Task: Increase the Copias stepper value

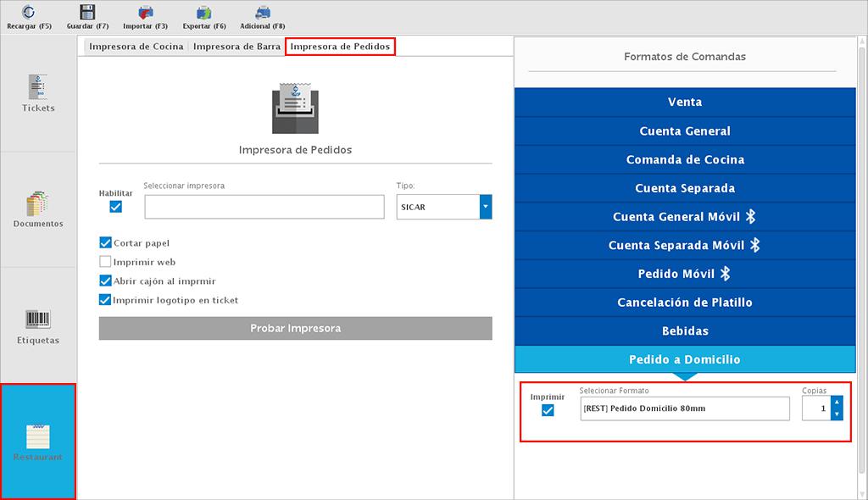Action: [x=837, y=403]
